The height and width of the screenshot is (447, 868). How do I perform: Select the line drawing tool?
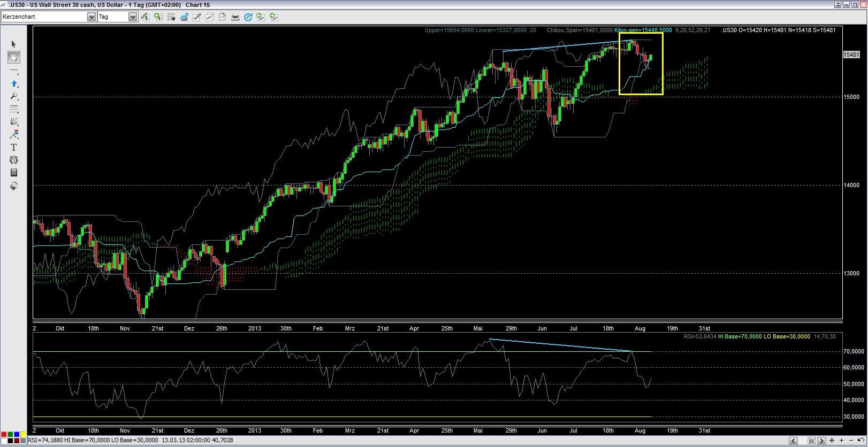tap(14, 71)
